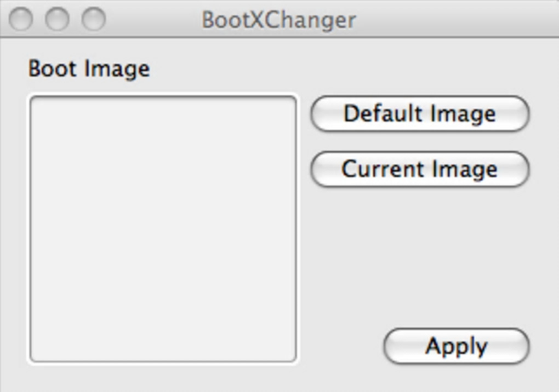Viewport: 559px width, 392px height.
Task: Click empty title bar area beside BootXChanger
Action: 449,20
